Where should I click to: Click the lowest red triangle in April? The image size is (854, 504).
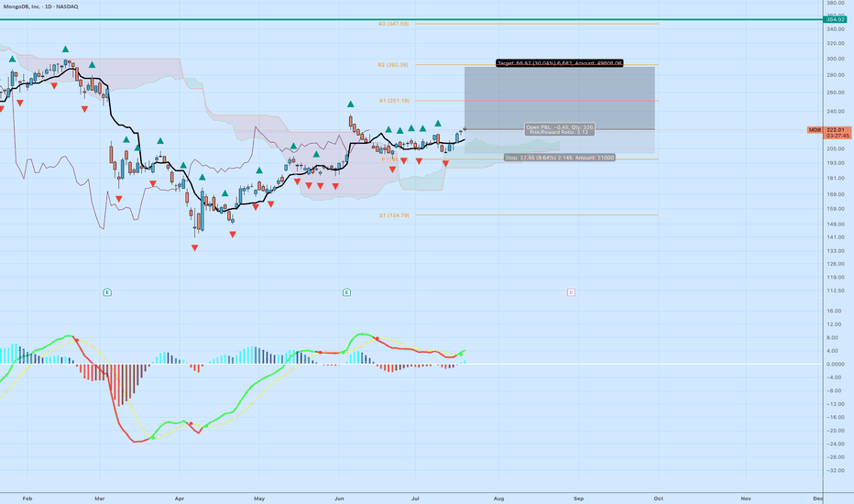[x=195, y=247]
